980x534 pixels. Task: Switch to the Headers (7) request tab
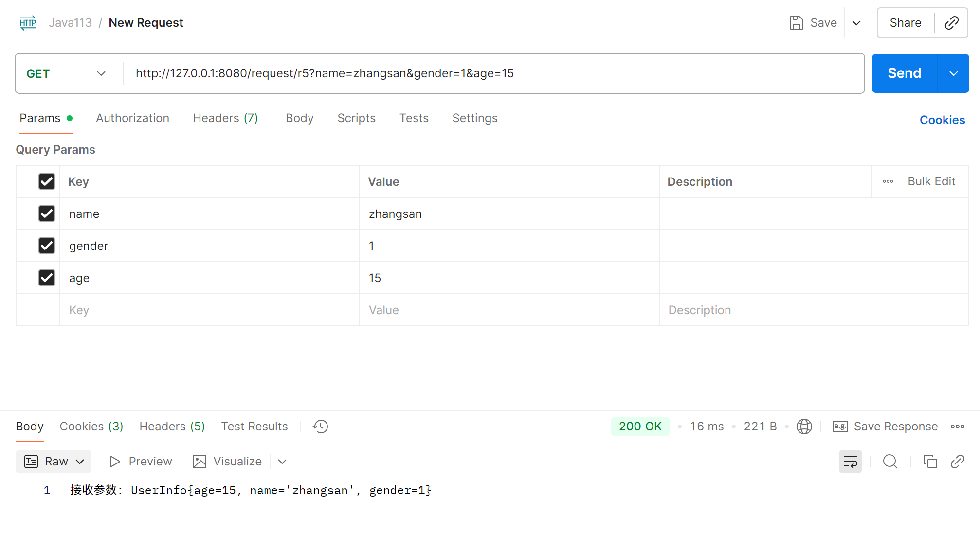[x=225, y=118]
